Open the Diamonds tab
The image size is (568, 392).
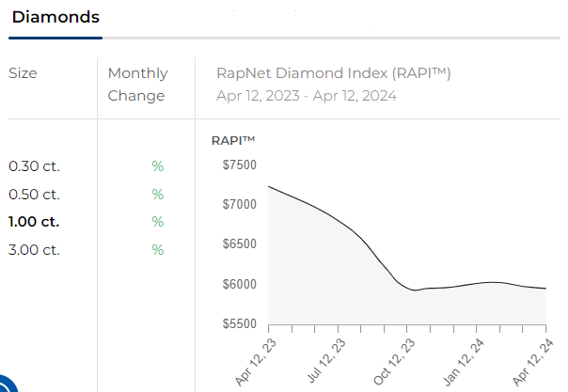point(55,17)
